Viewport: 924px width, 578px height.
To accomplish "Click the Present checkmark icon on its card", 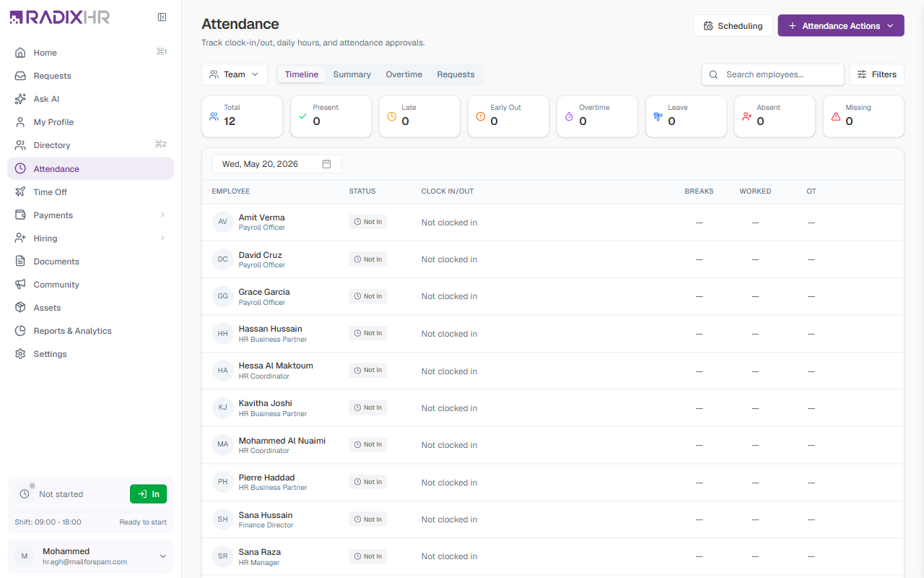I will click(x=303, y=116).
